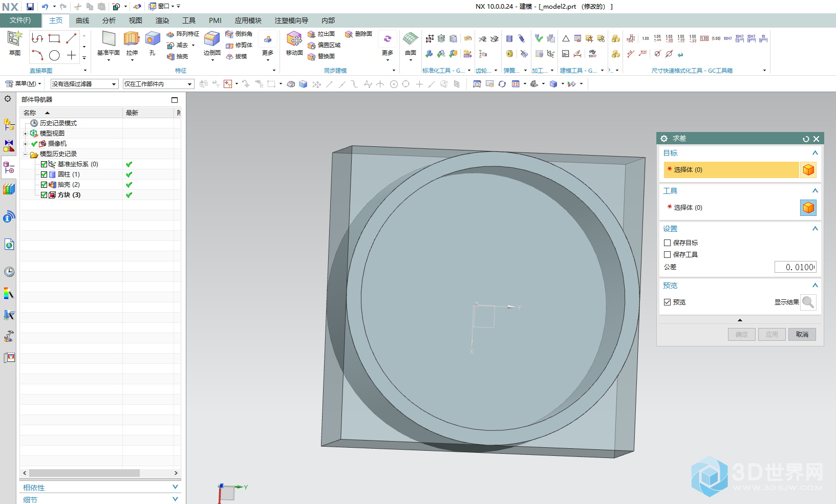Viewport: 836px width, 504px height.
Task: Click the 应用 apply button
Action: click(x=772, y=335)
